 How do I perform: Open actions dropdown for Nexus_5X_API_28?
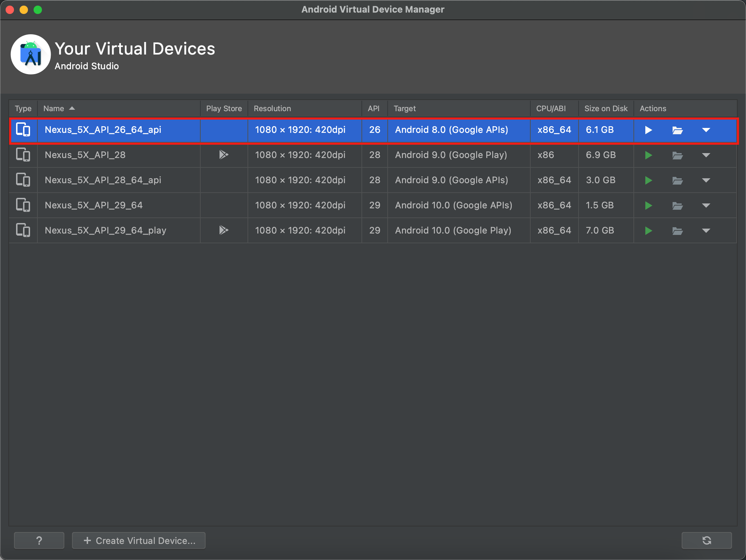(x=706, y=155)
